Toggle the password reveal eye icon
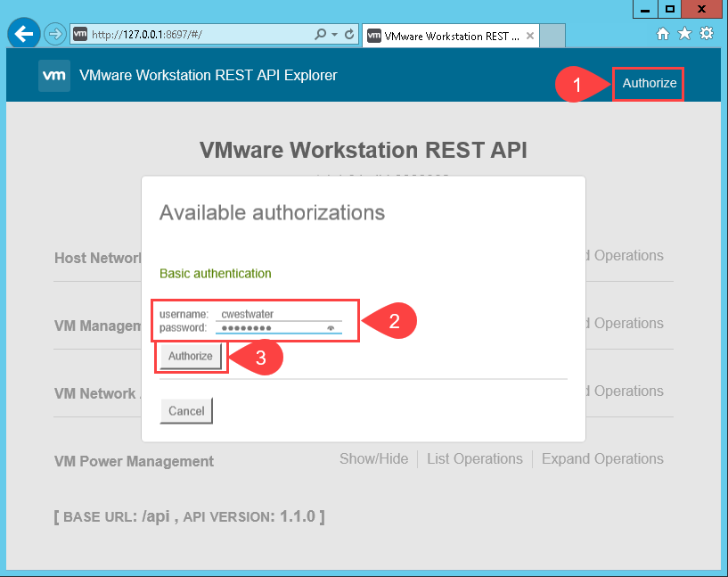The image size is (728, 577). 331,328
